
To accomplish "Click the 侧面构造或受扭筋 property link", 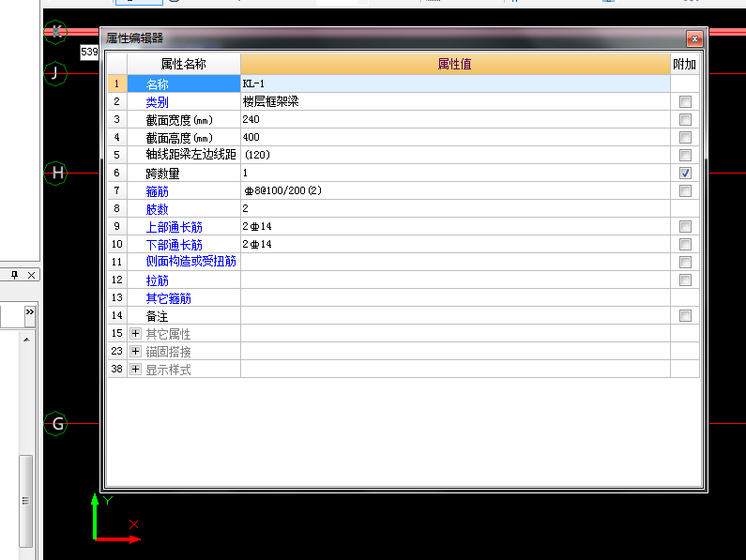I will 190,261.
